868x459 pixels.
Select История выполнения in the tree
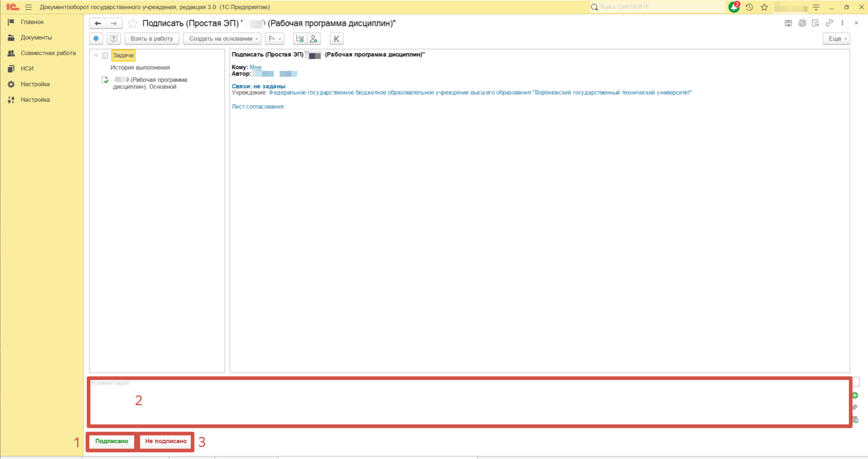pos(140,67)
